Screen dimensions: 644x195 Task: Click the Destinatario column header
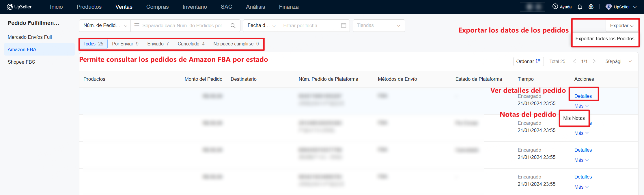[243, 79]
